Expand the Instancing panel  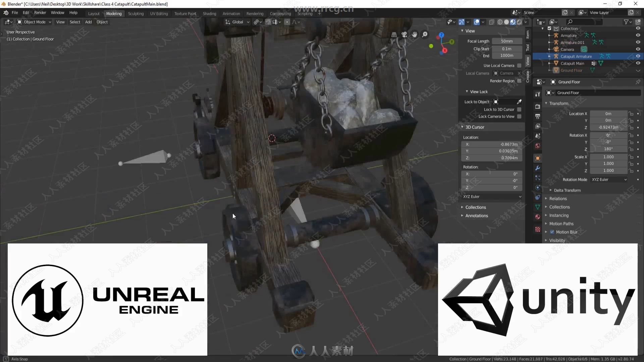[x=559, y=215]
